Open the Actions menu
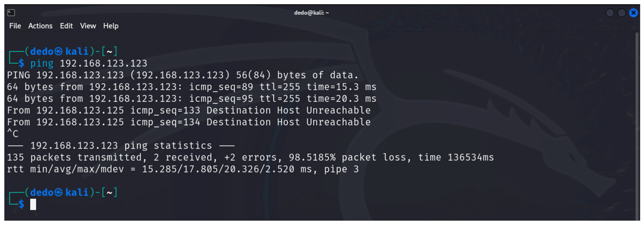The height and width of the screenshot is (226, 644). click(40, 26)
